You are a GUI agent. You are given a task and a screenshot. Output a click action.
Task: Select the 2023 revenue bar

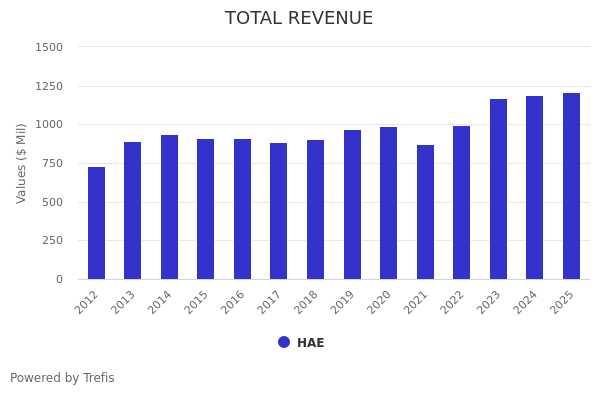pos(498,189)
